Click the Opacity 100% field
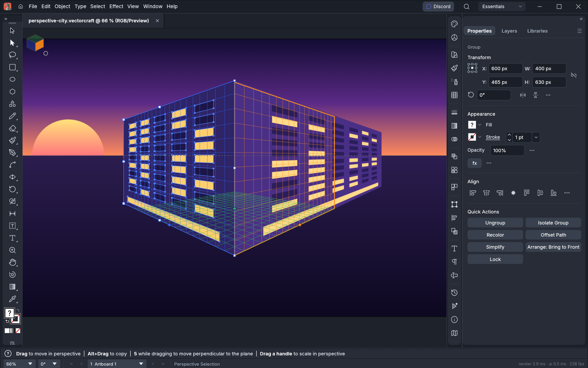Screen dimensions: 588x368 coord(507,151)
